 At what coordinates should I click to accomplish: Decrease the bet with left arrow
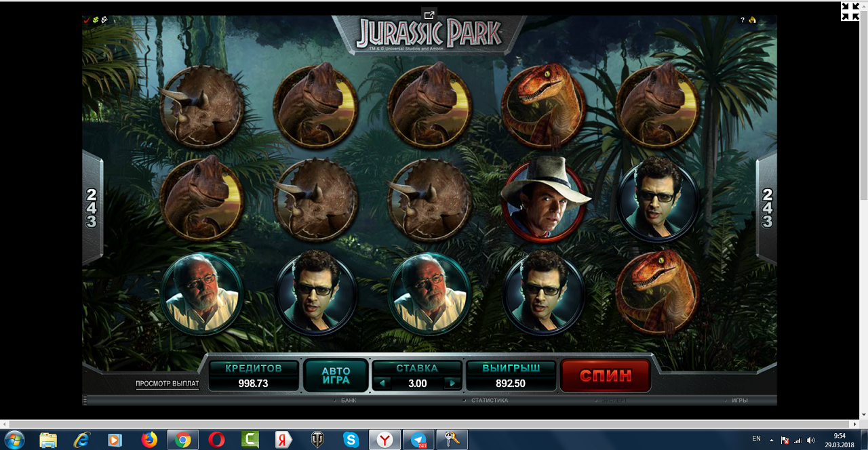pyautogui.click(x=382, y=383)
